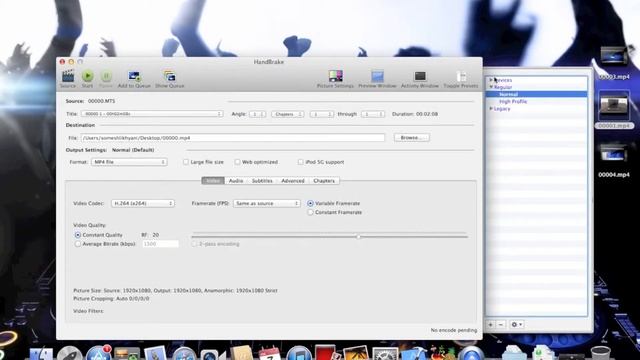Click Add to Queue icon
Viewport: 640px width, 360px height.
(134, 76)
